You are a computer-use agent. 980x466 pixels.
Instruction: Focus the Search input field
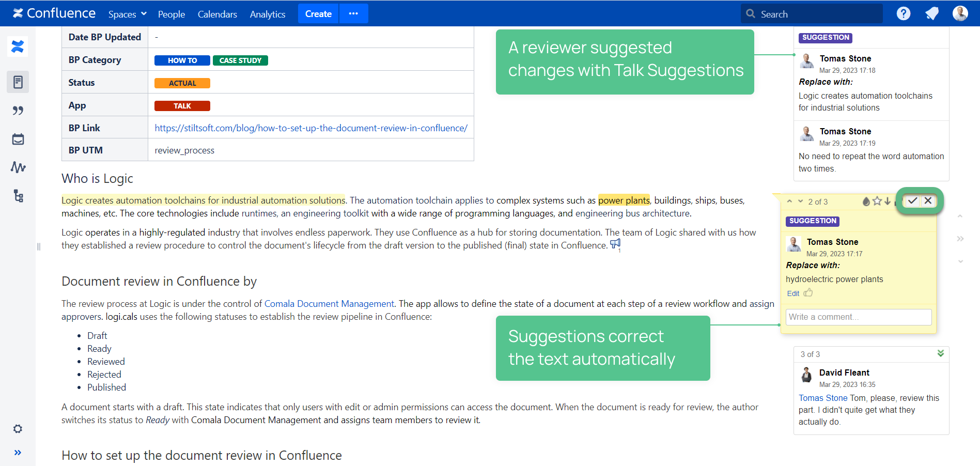pyautogui.click(x=812, y=14)
